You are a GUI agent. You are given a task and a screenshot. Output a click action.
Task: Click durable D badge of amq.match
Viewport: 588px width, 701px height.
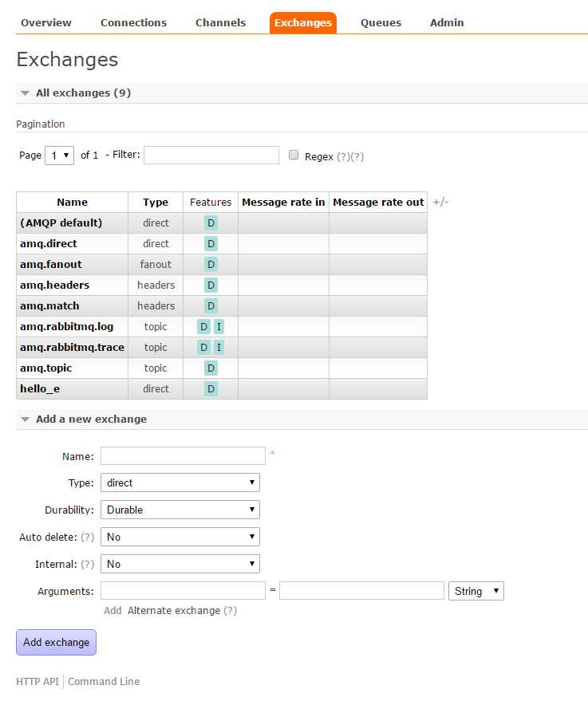click(x=211, y=305)
